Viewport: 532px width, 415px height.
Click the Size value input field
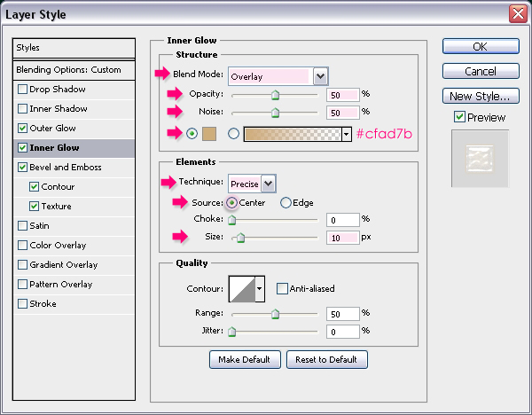click(341, 238)
